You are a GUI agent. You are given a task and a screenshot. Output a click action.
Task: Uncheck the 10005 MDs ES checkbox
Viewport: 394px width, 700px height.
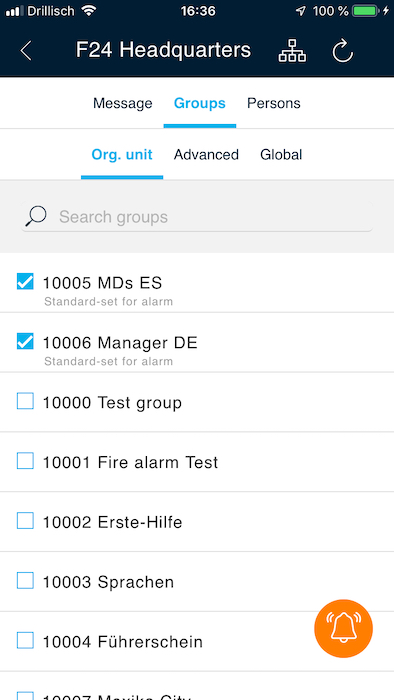click(x=25, y=282)
